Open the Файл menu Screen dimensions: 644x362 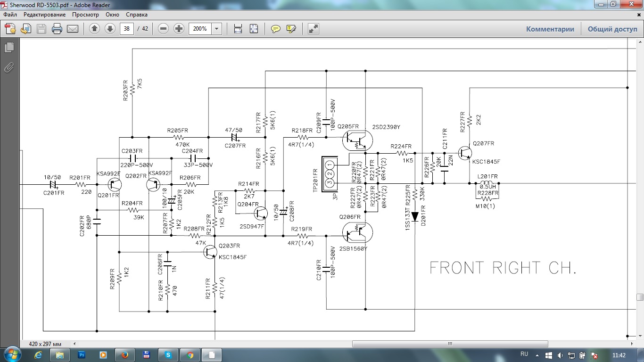[x=10, y=15]
